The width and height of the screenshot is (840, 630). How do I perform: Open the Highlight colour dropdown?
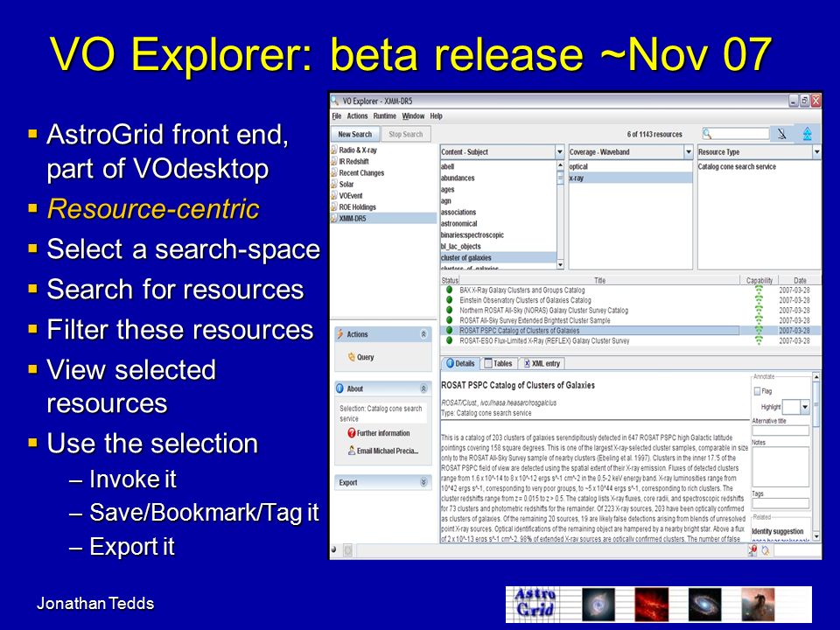pos(805,407)
